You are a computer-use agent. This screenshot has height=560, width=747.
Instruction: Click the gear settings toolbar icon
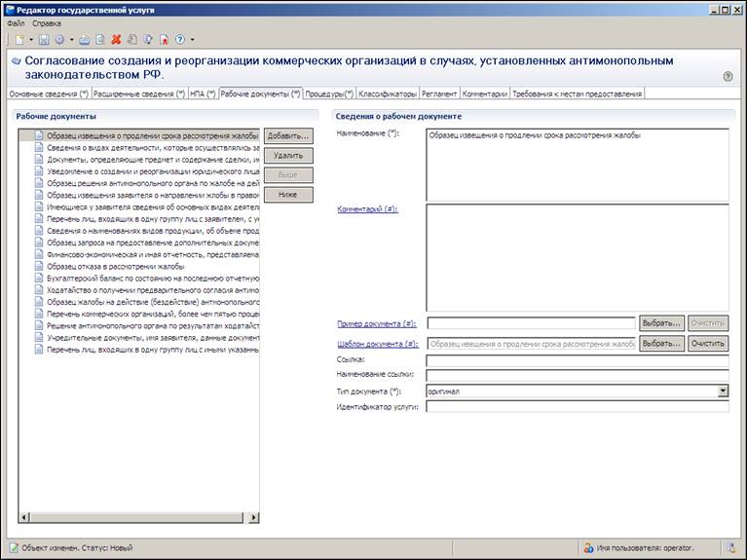pyautogui.click(x=59, y=40)
